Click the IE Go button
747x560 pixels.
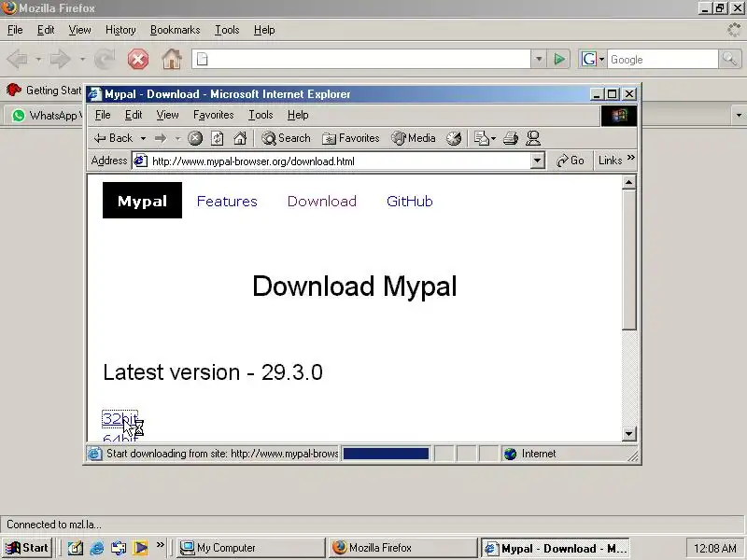click(570, 161)
